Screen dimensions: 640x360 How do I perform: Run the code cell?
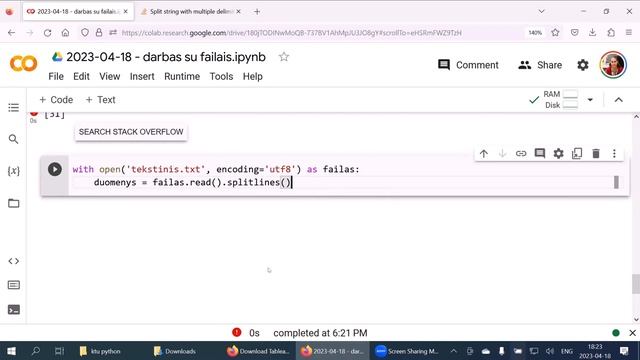55,169
